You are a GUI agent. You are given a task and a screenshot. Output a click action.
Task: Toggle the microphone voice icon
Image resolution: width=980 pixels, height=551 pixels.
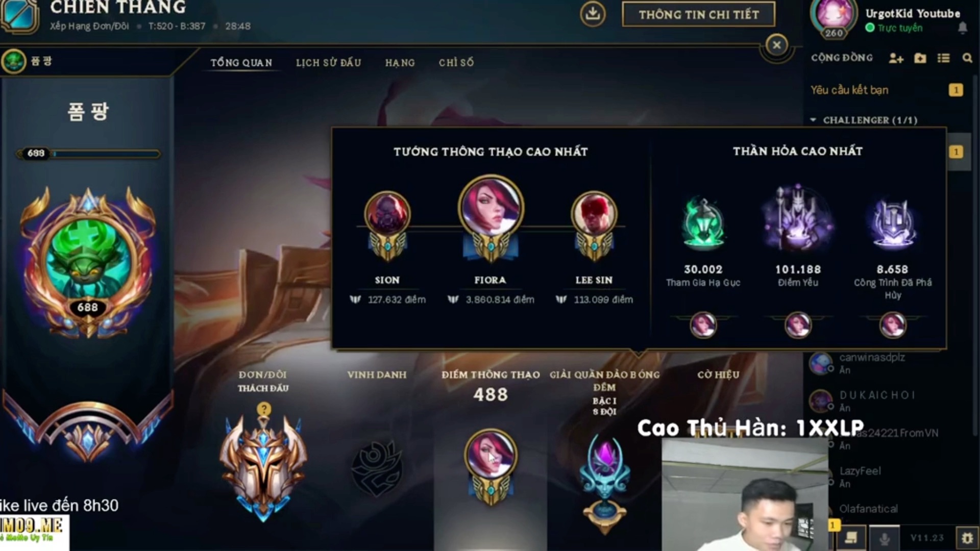click(x=885, y=538)
